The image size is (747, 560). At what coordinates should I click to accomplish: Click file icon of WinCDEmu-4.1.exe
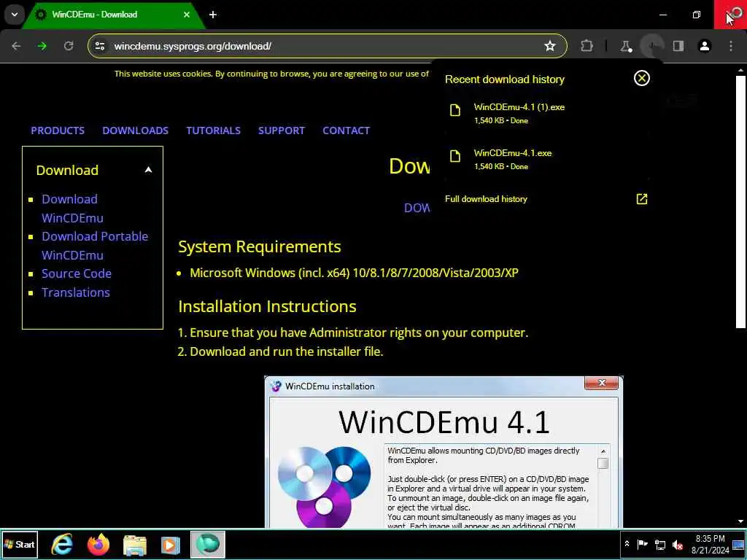click(x=455, y=156)
